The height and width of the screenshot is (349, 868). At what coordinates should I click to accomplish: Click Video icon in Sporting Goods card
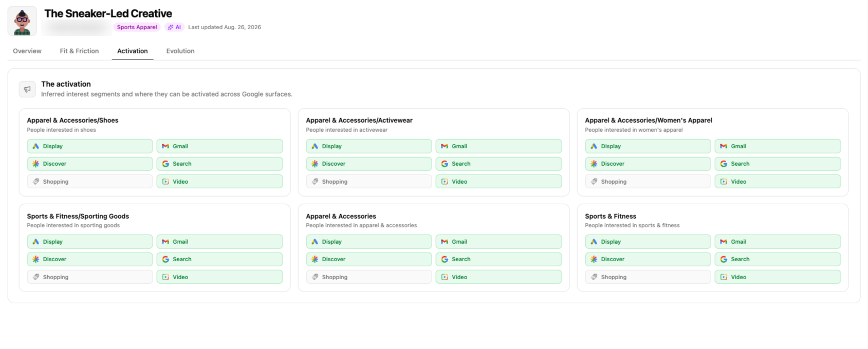(x=165, y=277)
